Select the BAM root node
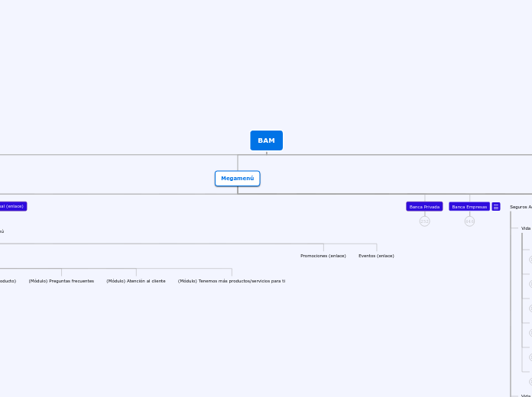The height and width of the screenshot is (397, 532). pos(266,140)
